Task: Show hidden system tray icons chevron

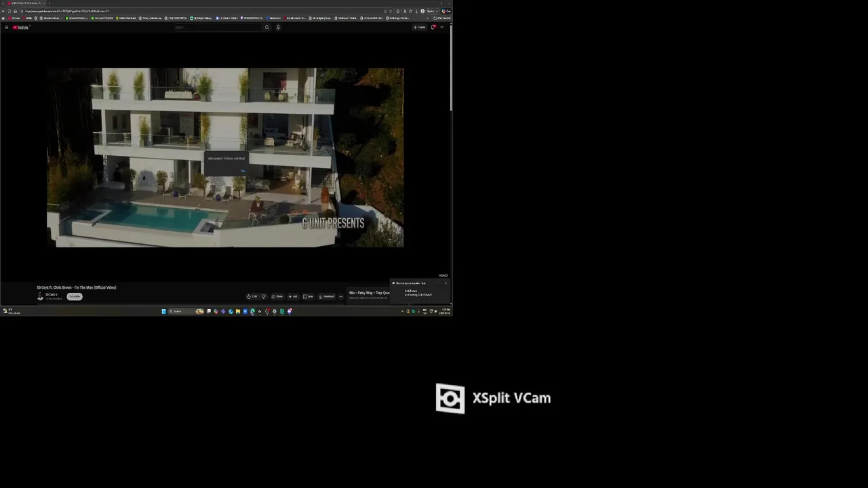Action: pos(402,311)
